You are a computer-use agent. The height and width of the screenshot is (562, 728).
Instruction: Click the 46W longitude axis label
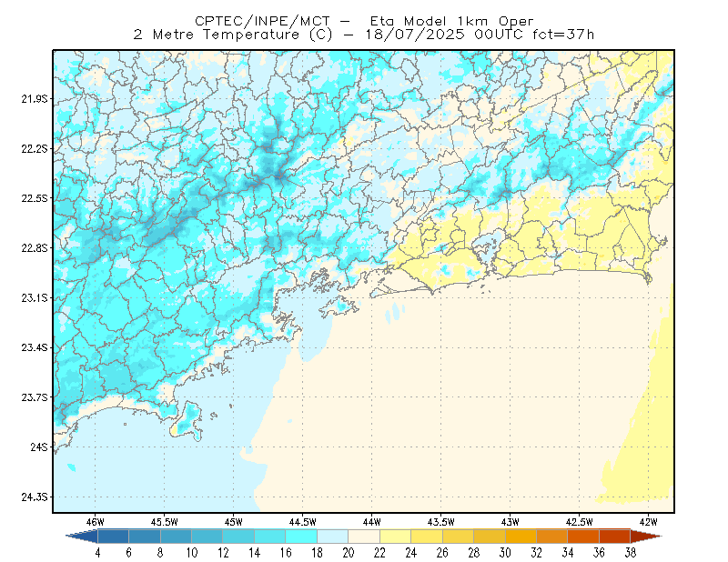coord(96,522)
